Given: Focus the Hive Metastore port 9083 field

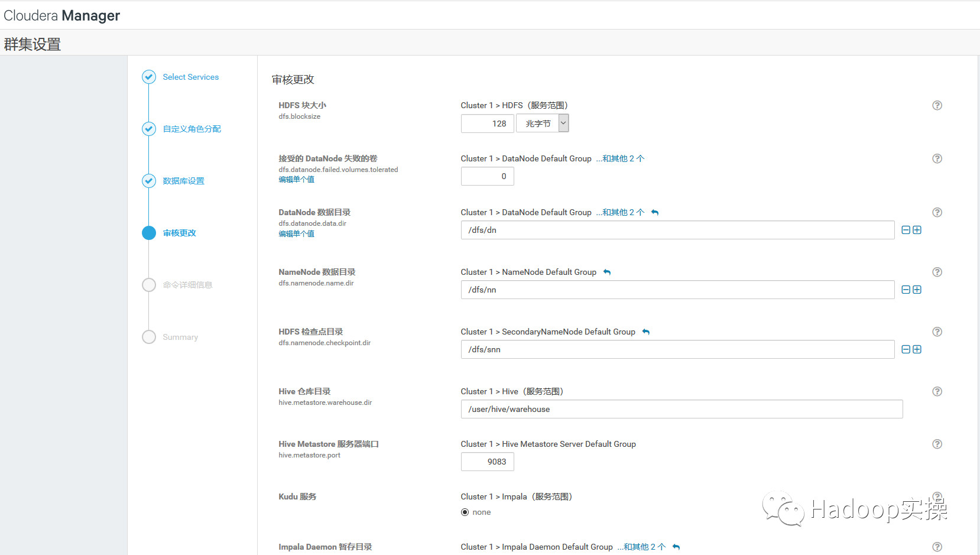Looking at the screenshot, I should click(x=488, y=462).
